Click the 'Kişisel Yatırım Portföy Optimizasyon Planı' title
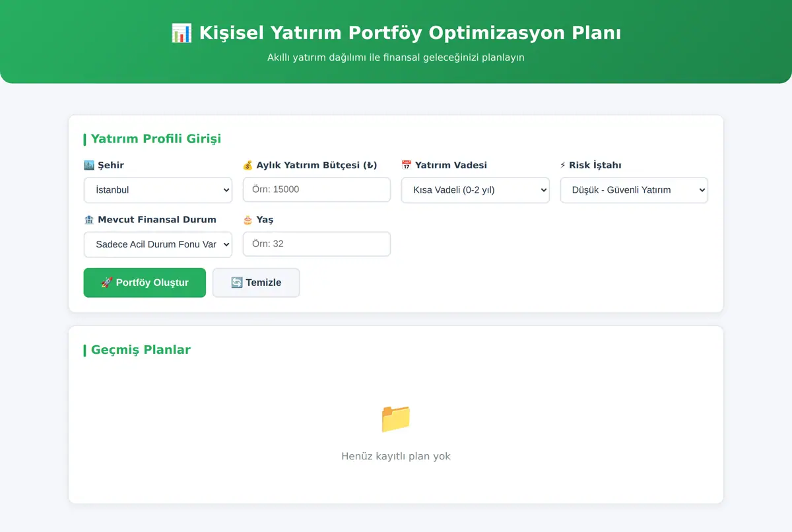792x532 pixels. click(x=410, y=33)
